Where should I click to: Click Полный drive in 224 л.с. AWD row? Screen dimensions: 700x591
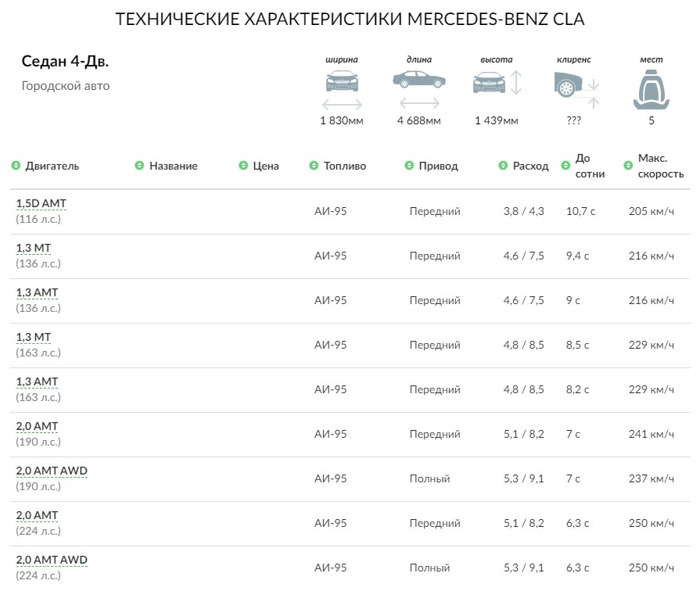click(430, 568)
